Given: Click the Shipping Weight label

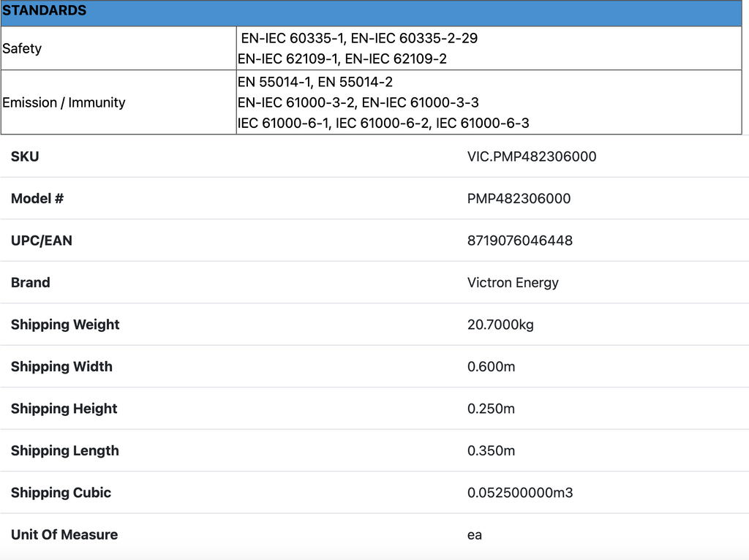Looking at the screenshot, I should 65,325.
